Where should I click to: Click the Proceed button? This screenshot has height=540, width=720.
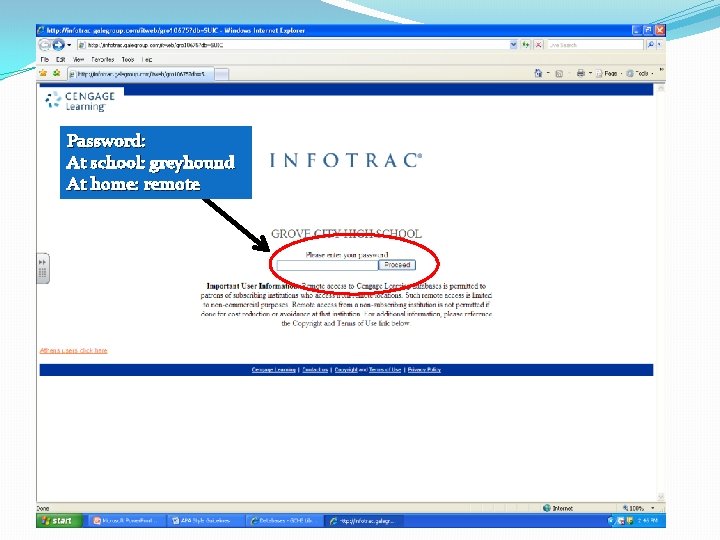coord(397,265)
